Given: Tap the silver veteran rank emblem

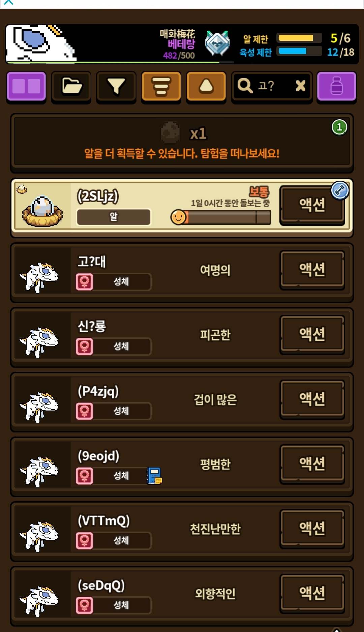Looking at the screenshot, I should [217, 43].
